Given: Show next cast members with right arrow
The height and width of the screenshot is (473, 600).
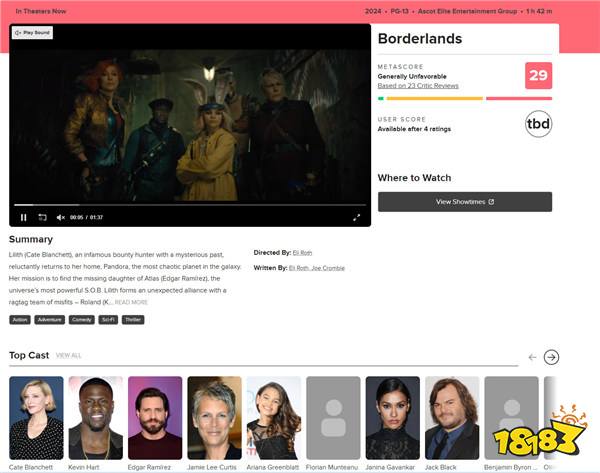Looking at the screenshot, I should (551, 357).
